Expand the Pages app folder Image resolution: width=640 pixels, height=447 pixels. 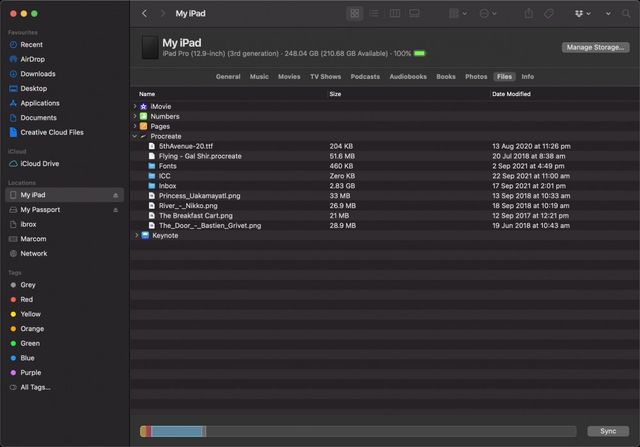135,126
